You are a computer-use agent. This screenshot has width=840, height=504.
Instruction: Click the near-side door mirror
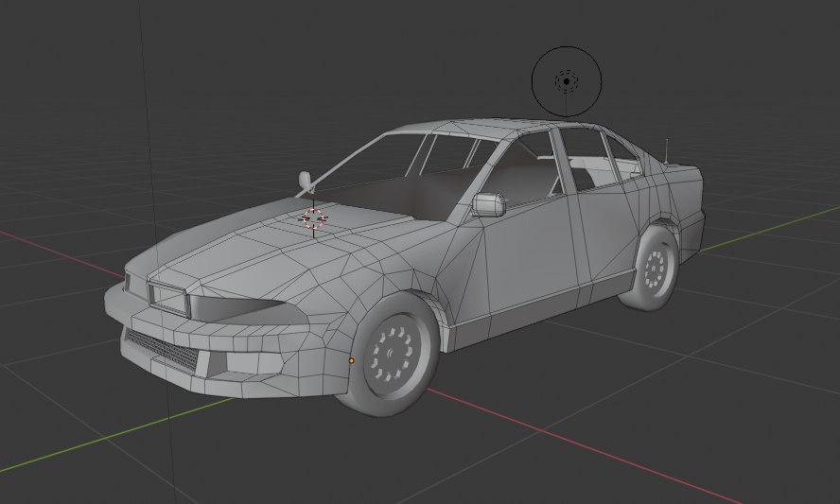pos(488,204)
